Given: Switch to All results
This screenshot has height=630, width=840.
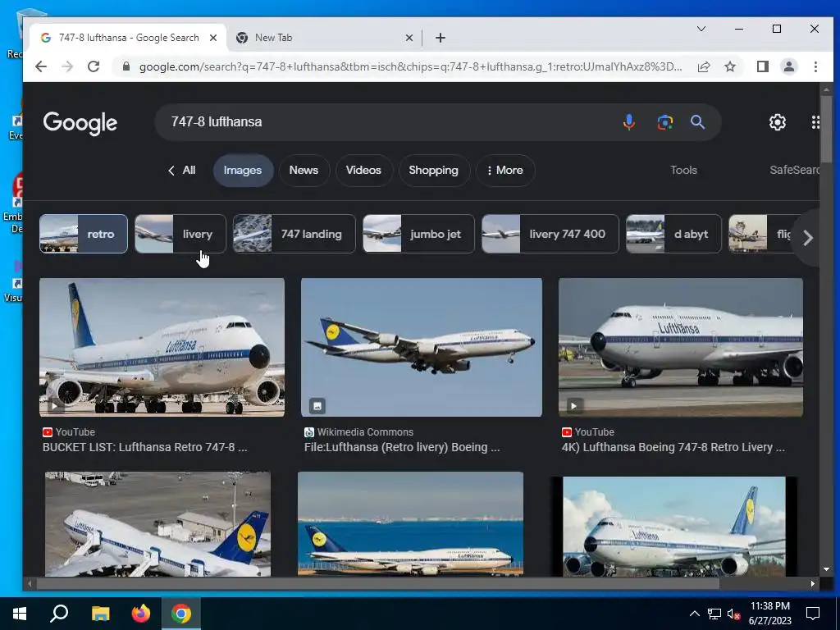Looking at the screenshot, I should click(181, 171).
